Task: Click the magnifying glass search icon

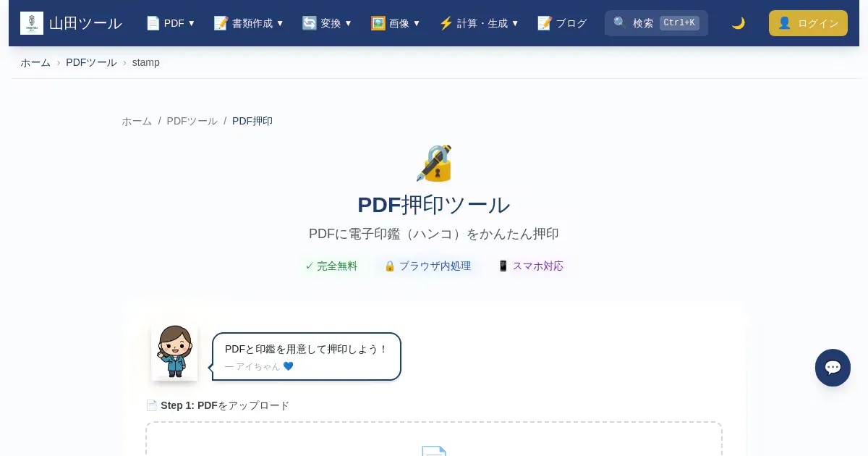Action: [x=620, y=23]
